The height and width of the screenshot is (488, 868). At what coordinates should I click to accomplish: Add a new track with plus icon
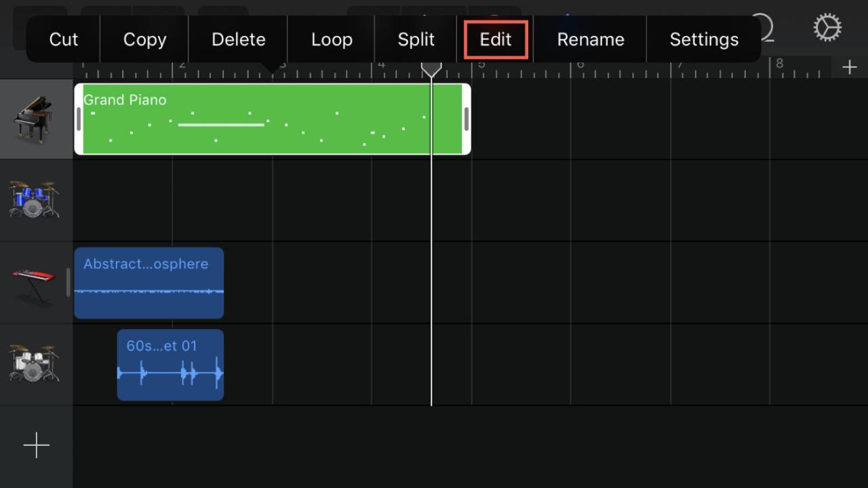(36, 445)
